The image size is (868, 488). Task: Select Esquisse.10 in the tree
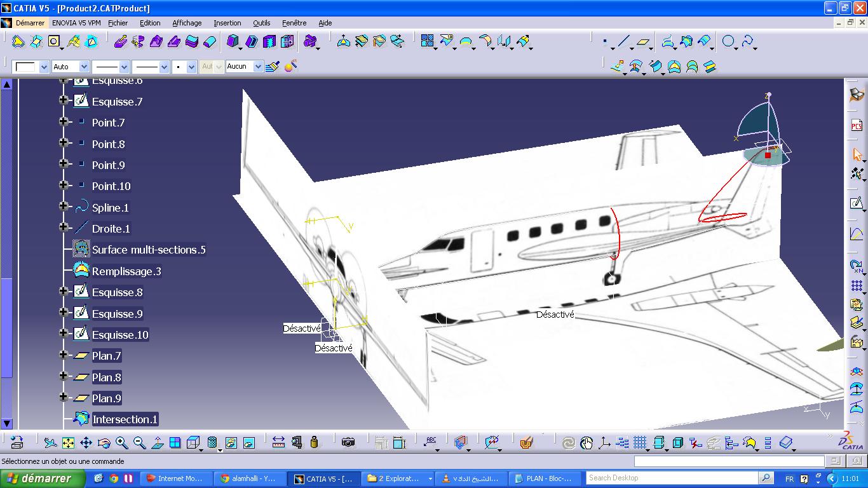tap(119, 335)
